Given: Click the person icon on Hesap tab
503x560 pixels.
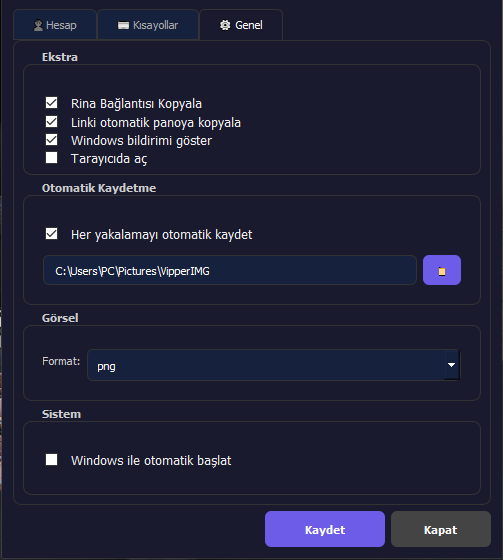Looking at the screenshot, I should pos(38,25).
